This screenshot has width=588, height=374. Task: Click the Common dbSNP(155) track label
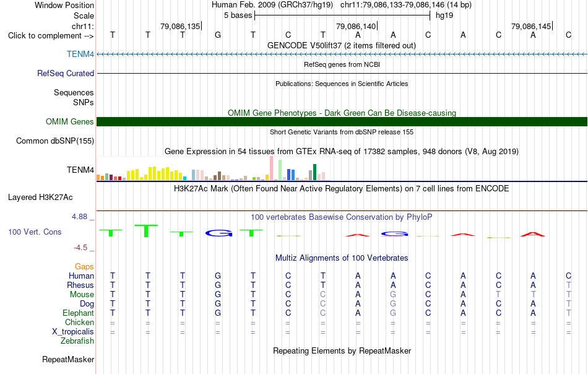pos(55,141)
